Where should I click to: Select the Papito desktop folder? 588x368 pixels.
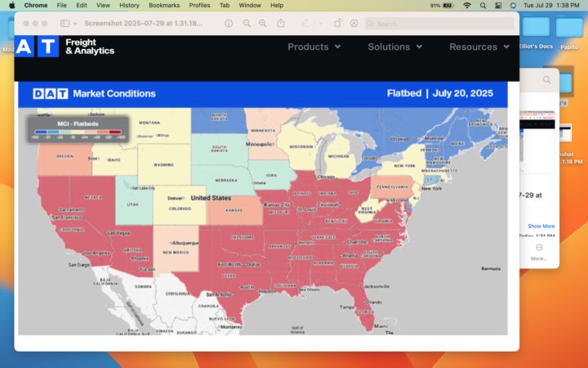pyautogui.click(x=569, y=33)
